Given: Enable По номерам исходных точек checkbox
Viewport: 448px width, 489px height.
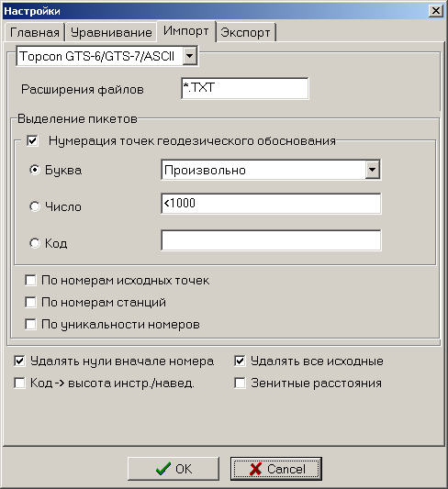Looking at the screenshot, I should tap(30, 280).
